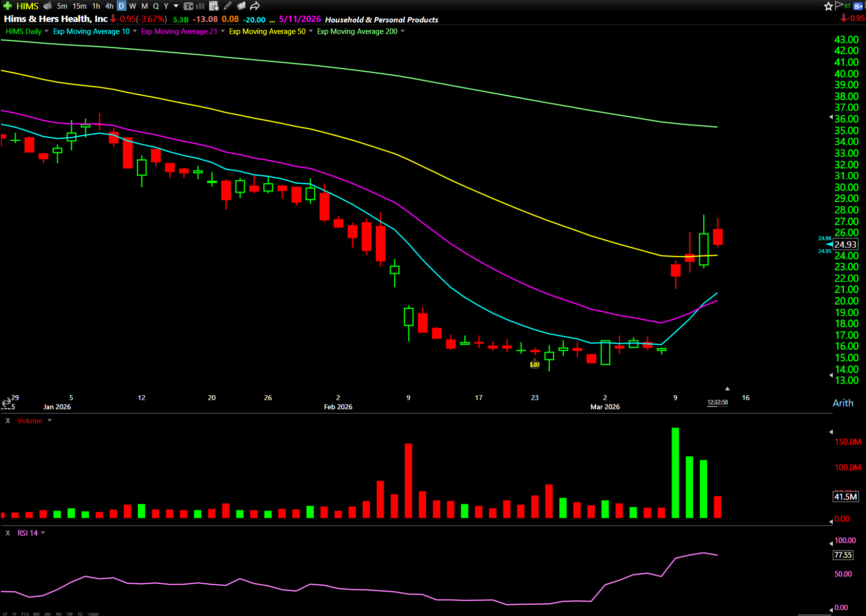Open the timeframe list dropdown arrow
The image size is (866, 616).
pyautogui.click(x=176, y=6)
